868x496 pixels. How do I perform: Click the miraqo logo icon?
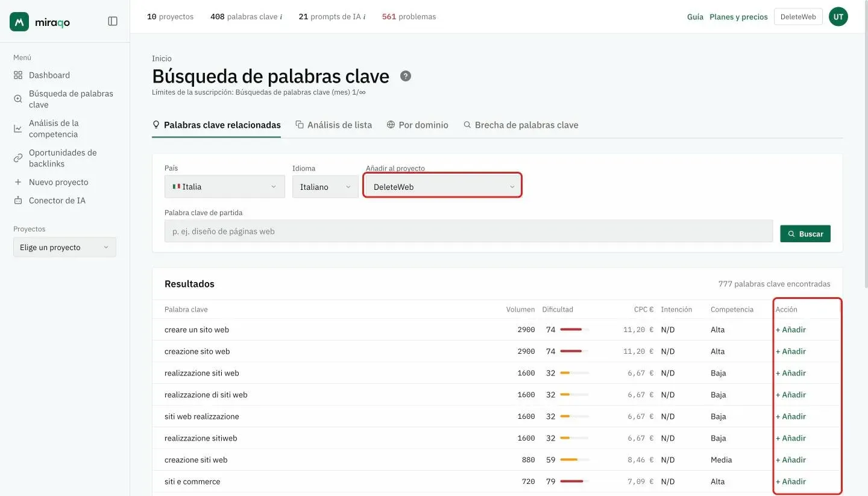[x=19, y=22]
